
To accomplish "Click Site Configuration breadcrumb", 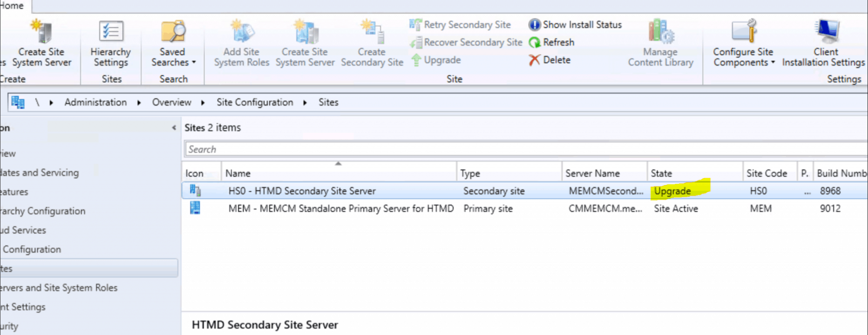I will tap(255, 102).
